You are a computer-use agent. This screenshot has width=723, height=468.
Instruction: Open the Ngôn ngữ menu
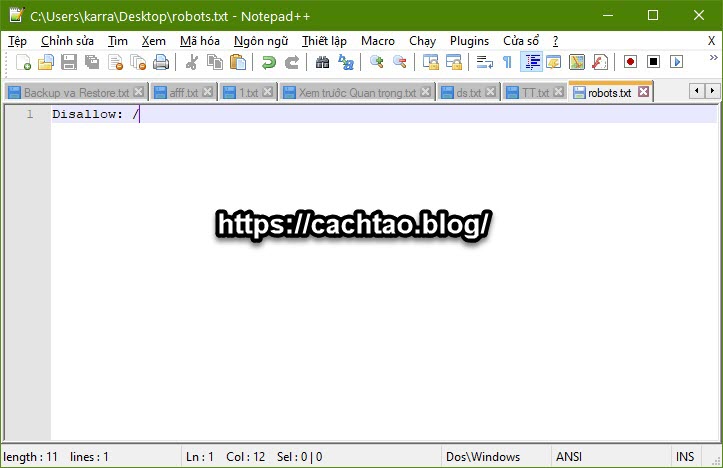tap(261, 41)
